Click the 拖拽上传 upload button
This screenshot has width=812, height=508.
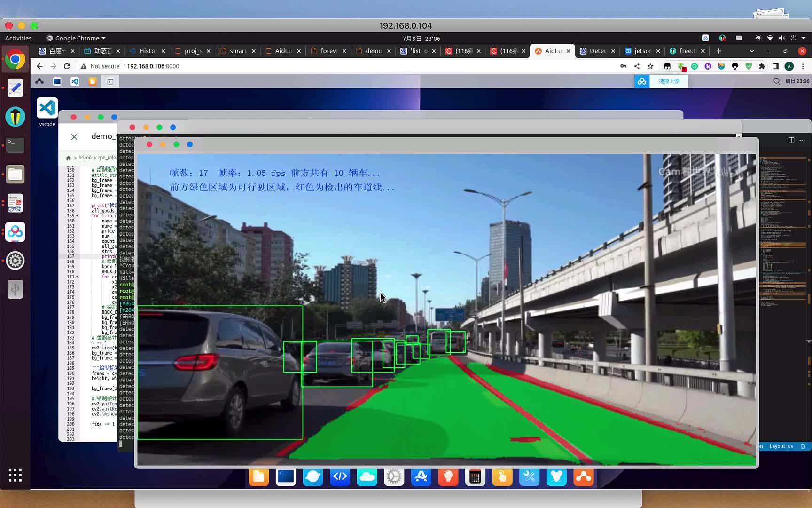669,81
